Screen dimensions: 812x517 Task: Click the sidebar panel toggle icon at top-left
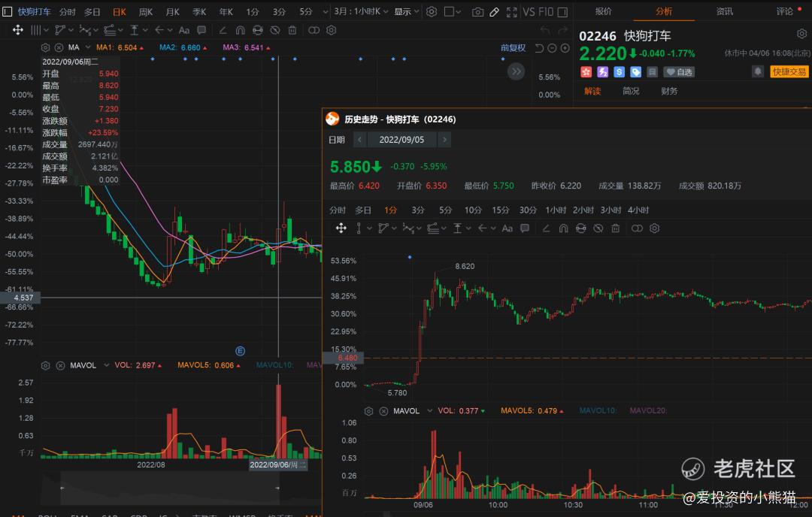point(7,11)
